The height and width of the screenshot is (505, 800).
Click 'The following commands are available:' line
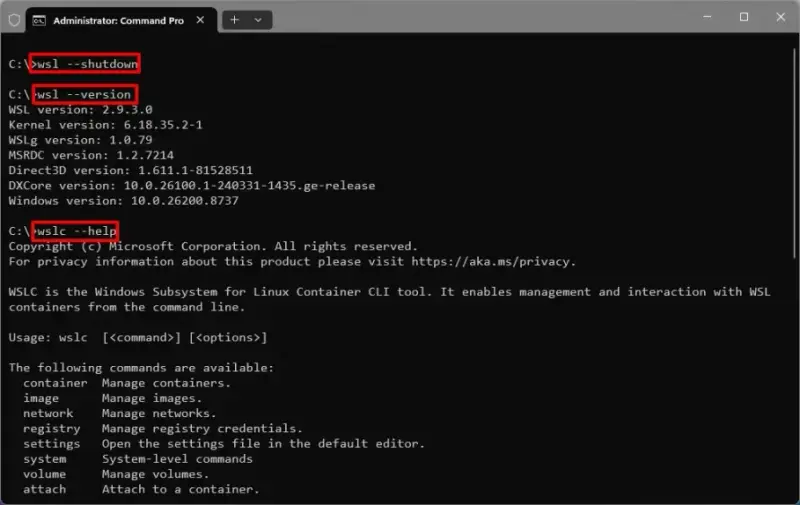coord(141,368)
